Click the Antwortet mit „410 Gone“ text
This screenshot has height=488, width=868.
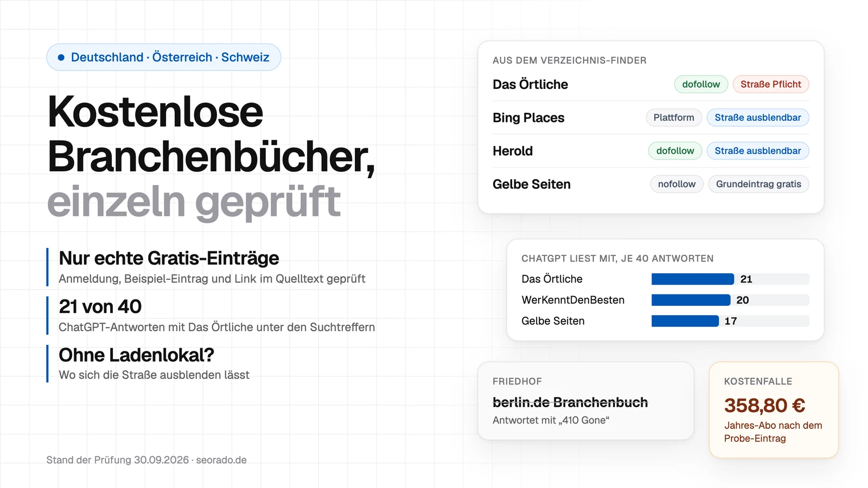click(x=551, y=420)
